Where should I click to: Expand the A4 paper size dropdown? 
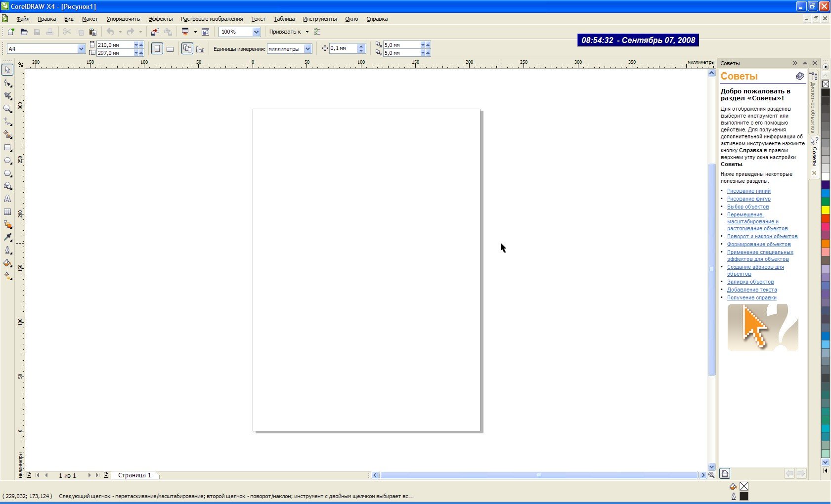tap(81, 49)
